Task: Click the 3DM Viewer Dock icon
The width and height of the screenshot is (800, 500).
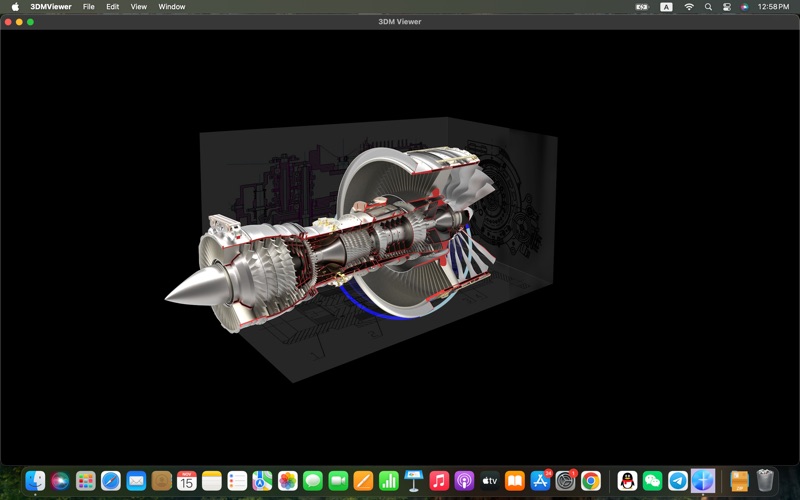Action: [703, 481]
